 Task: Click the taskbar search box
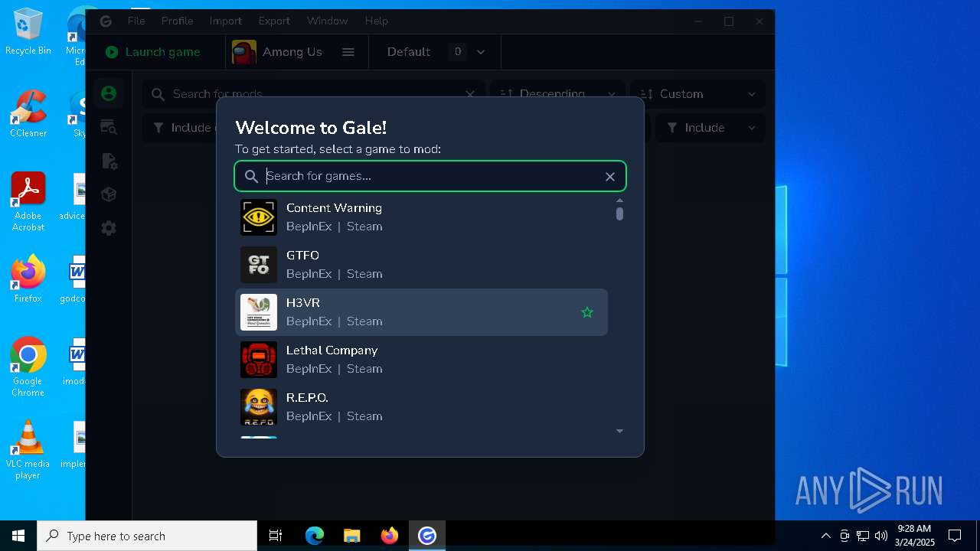tap(147, 536)
